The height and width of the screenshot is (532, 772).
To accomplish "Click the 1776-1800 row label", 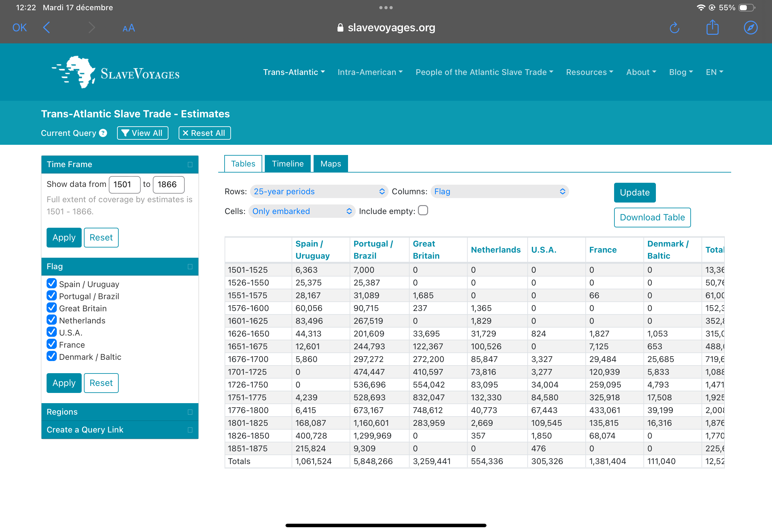I will click(x=248, y=410).
